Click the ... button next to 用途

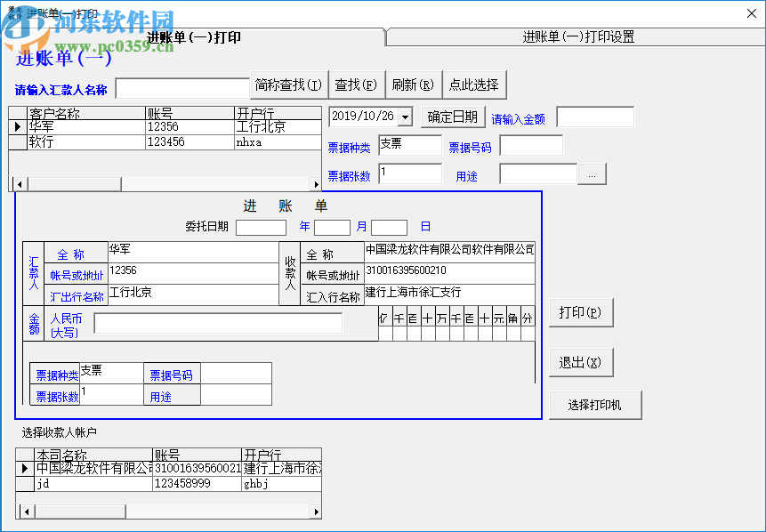[592, 173]
